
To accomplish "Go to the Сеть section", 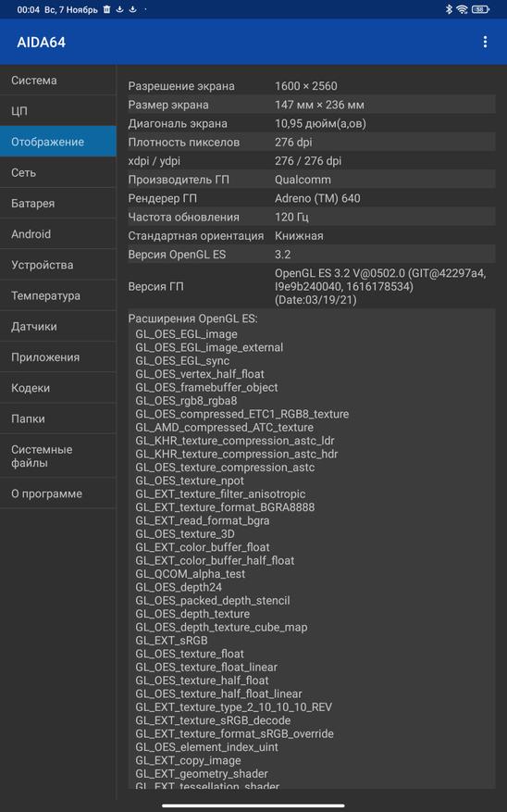I will point(58,172).
